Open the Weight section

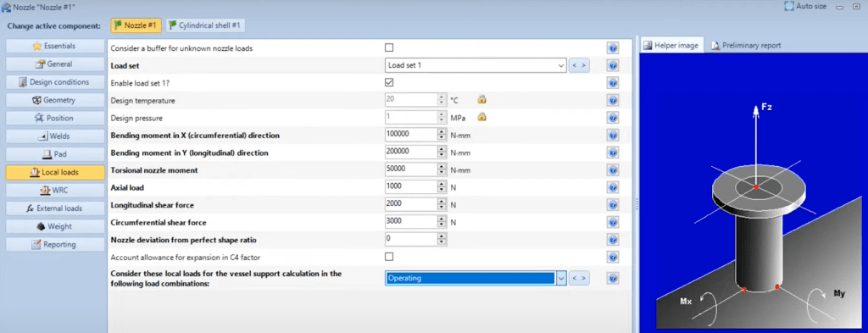55,226
